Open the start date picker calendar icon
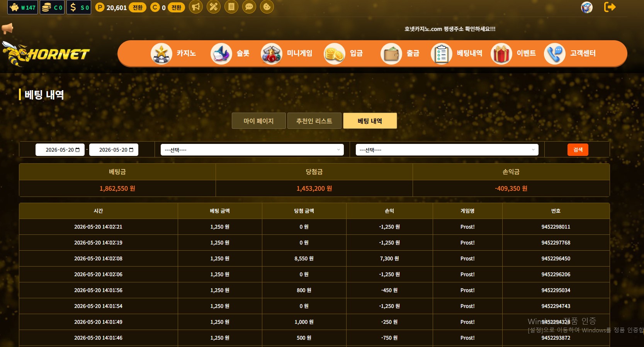The image size is (644, 347). pyautogui.click(x=78, y=150)
